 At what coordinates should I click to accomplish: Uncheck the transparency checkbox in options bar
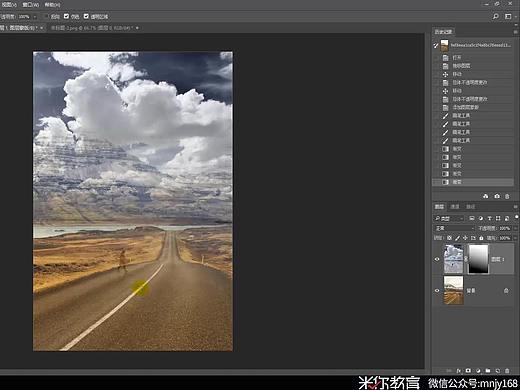[x=86, y=16]
